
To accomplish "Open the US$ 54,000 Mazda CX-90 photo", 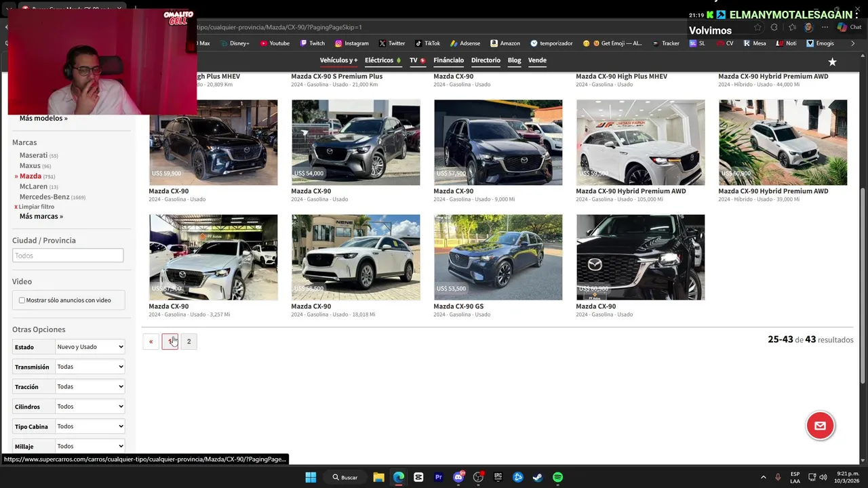I will coord(356,142).
